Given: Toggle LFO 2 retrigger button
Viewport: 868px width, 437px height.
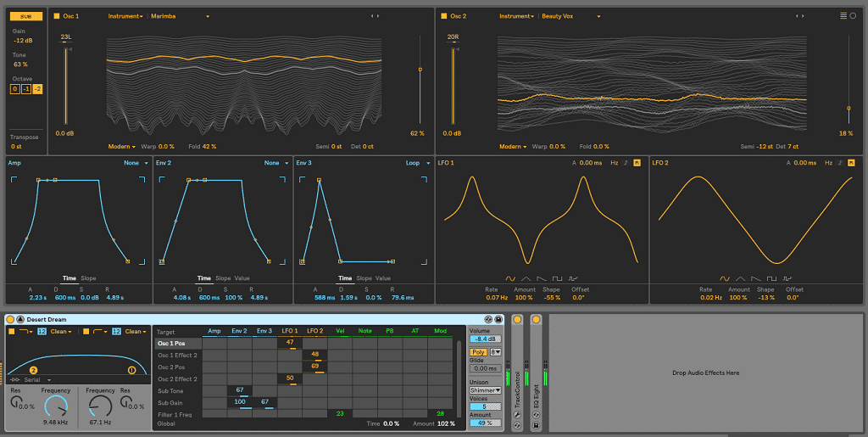Looking at the screenshot, I should 851,163.
